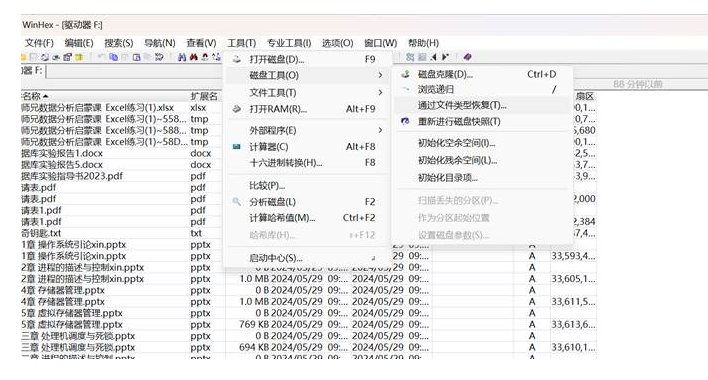Click the Convert data toolbar icon
Image resolution: width=708 pixels, height=380 pixels.
click(x=159, y=57)
